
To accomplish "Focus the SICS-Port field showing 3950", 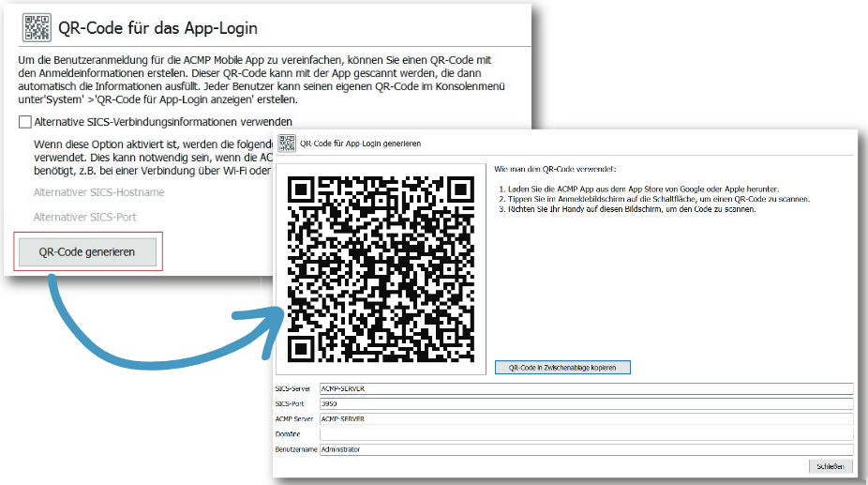I will (586, 404).
